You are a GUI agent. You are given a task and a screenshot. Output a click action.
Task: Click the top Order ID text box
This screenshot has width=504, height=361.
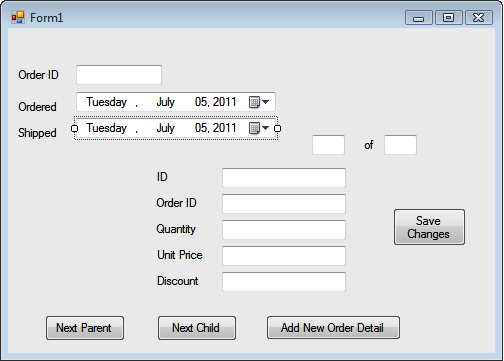click(x=119, y=75)
